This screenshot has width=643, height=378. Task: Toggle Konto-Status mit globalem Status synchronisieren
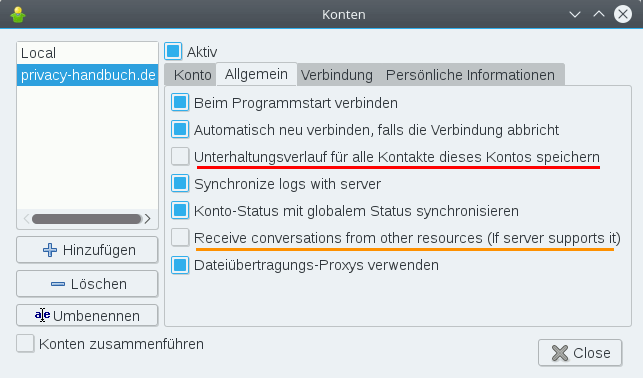tap(180, 211)
